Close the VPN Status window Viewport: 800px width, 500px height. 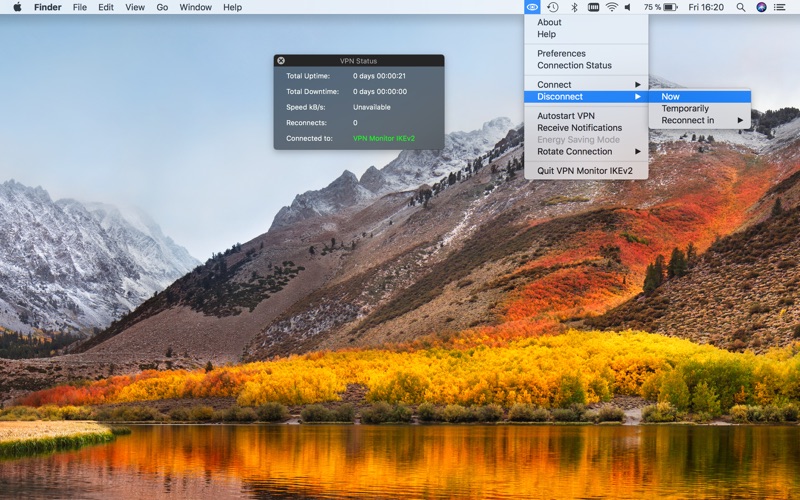click(281, 61)
